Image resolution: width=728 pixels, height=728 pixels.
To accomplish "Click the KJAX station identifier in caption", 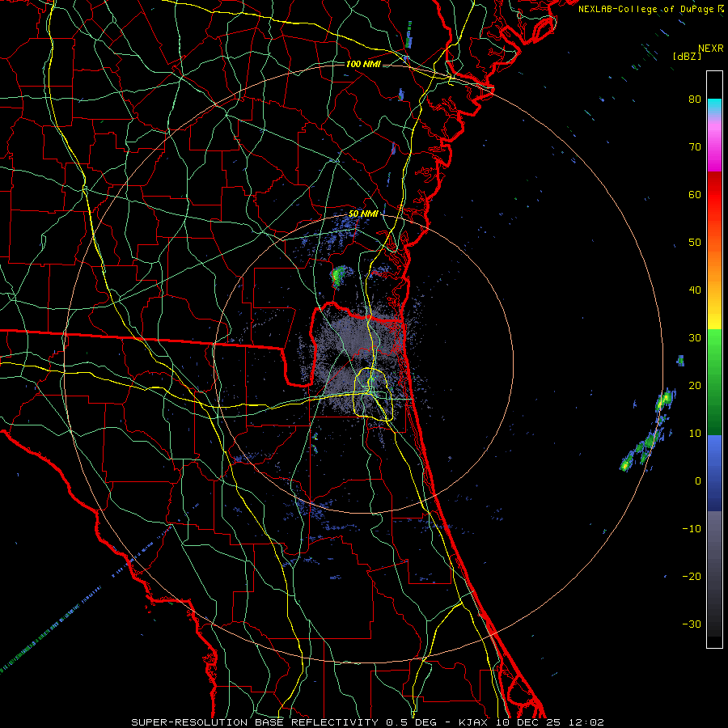I will 475,722.
